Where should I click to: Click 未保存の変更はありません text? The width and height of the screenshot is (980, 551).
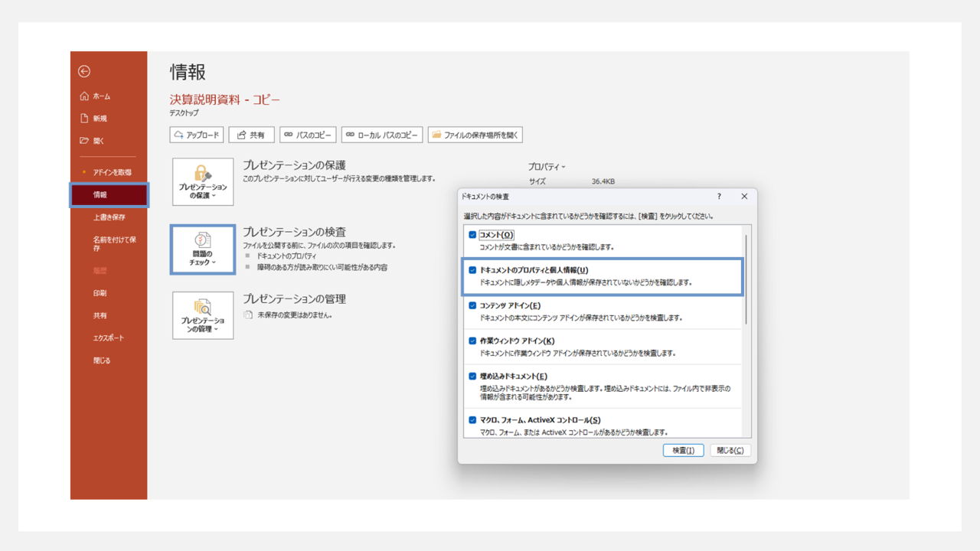tap(295, 315)
